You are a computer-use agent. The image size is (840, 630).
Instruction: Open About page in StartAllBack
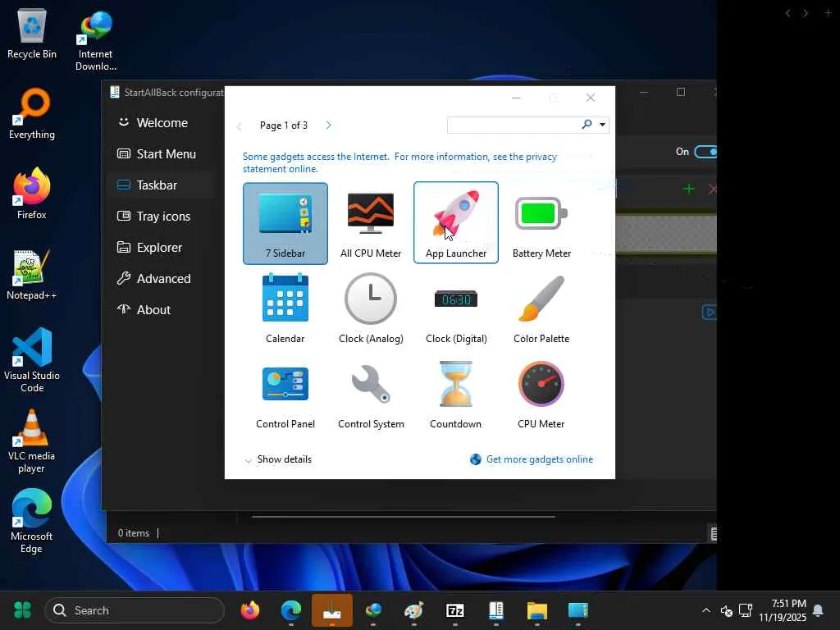[x=162, y=309]
